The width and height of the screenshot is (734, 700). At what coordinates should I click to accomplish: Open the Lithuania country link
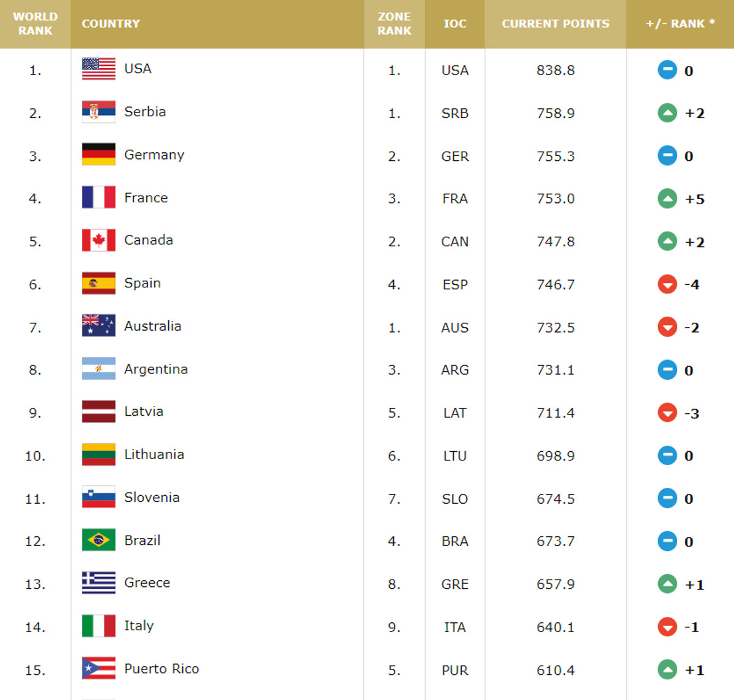pyautogui.click(x=154, y=454)
